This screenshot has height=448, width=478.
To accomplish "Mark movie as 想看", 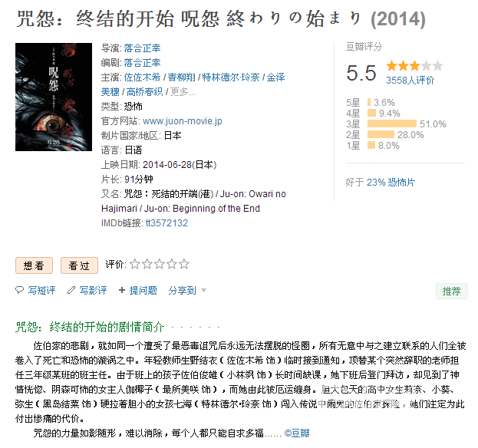I will [34, 265].
